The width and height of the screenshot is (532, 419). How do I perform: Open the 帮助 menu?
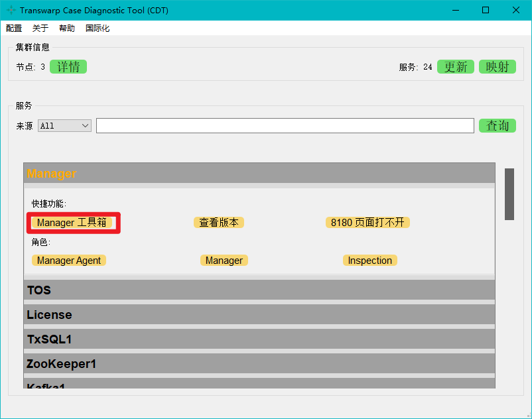[x=67, y=28]
